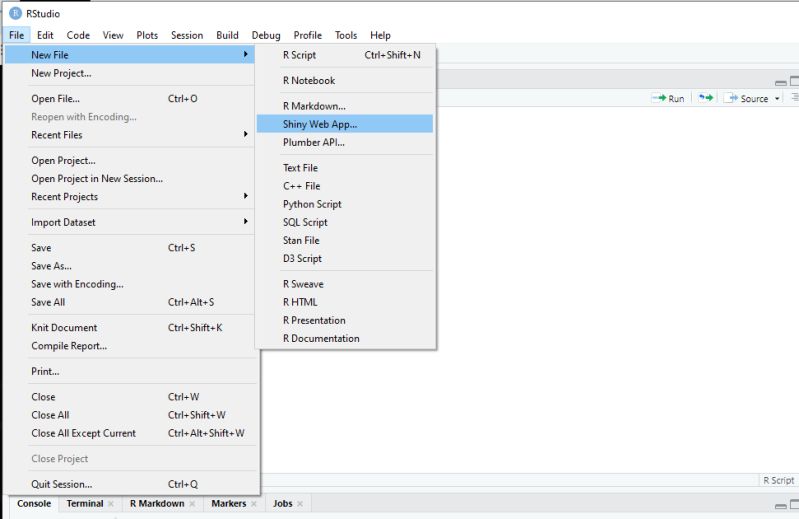This screenshot has width=799, height=519.
Task: Create new Python Script
Action: point(345,204)
